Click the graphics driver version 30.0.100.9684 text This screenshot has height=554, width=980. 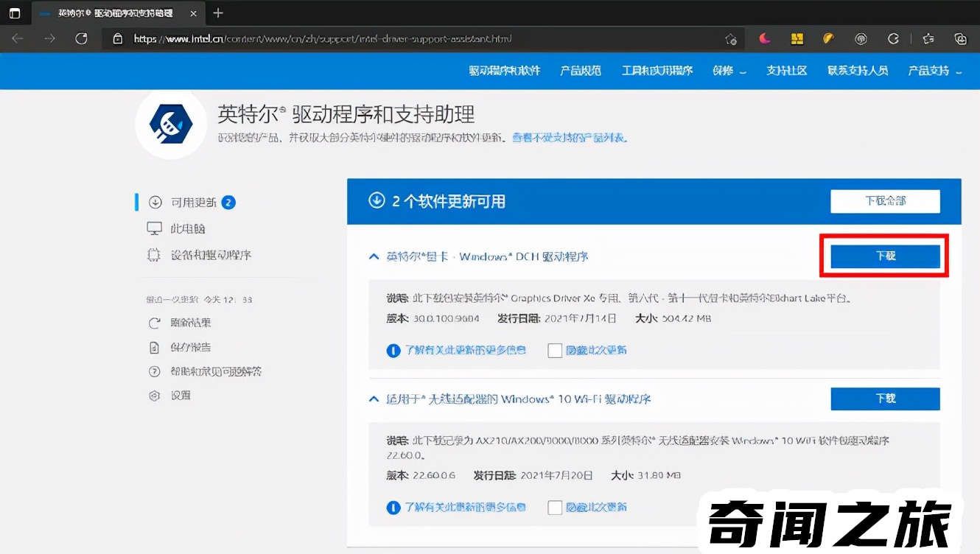pos(446,318)
